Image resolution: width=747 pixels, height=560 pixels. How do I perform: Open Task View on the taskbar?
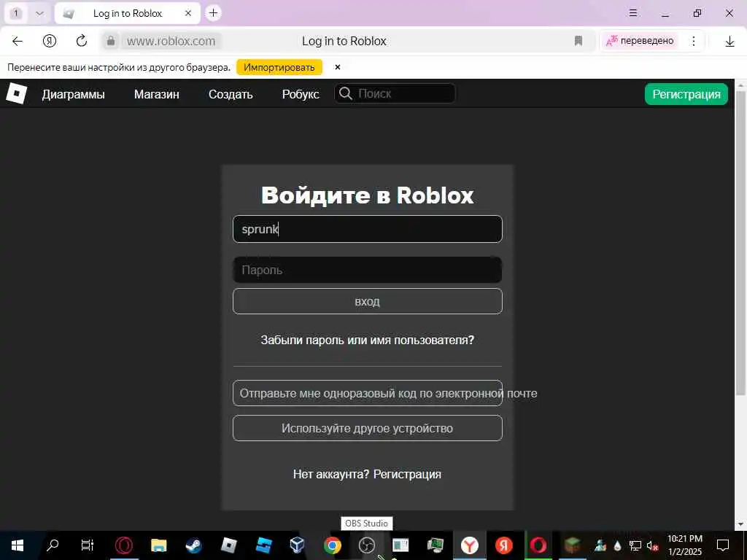[x=88, y=545]
